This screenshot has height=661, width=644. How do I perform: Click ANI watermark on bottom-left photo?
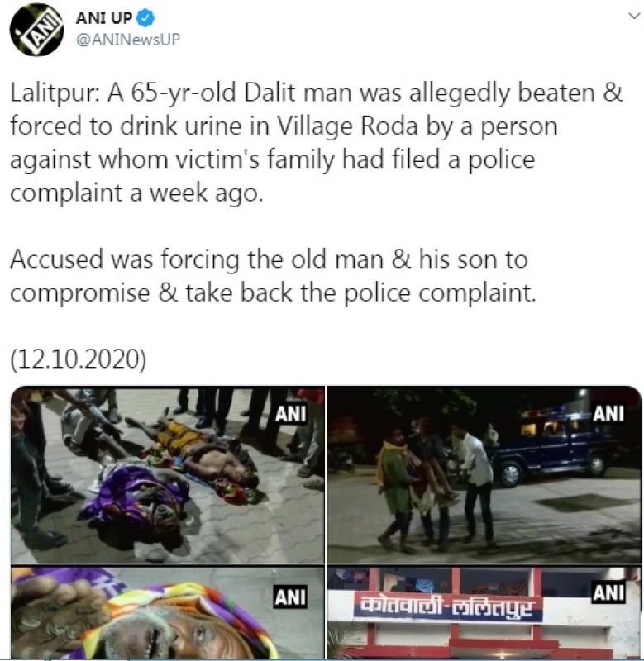click(x=290, y=597)
